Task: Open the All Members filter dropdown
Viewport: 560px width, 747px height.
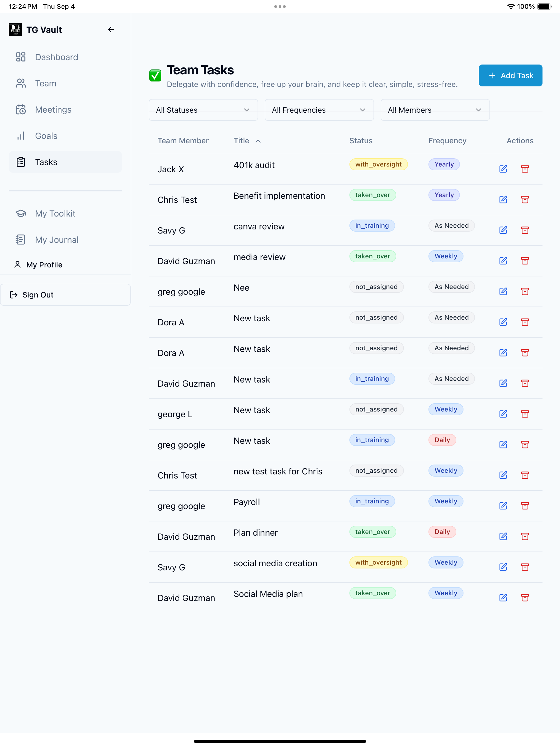Action: (x=435, y=110)
